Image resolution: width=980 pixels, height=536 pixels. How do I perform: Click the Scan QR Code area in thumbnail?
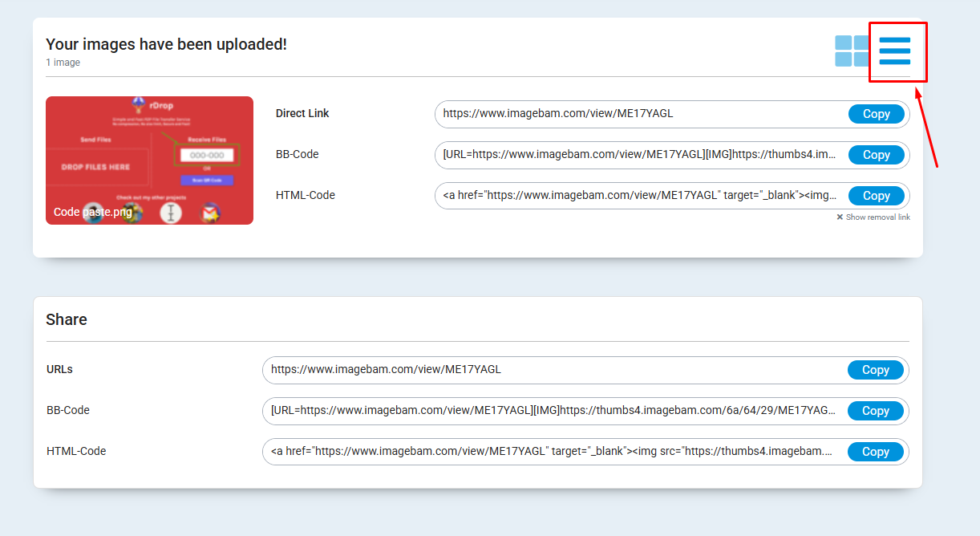207,180
